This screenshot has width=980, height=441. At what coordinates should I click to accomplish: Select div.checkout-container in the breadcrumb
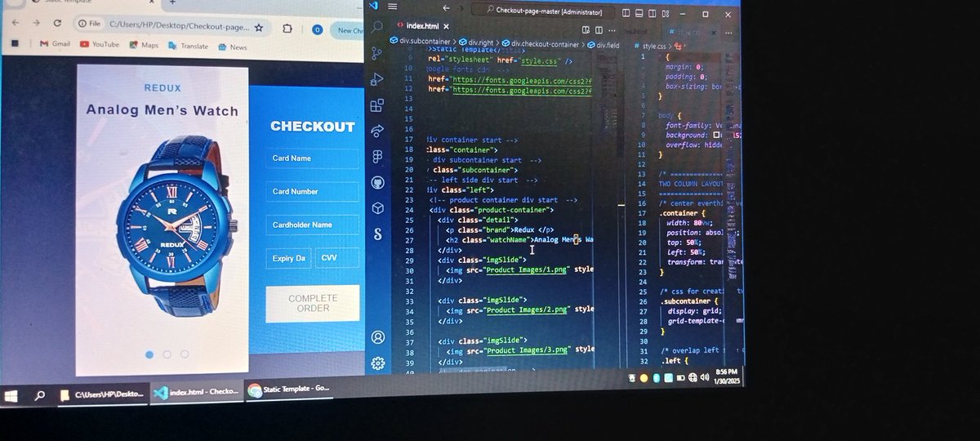pyautogui.click(x=540, y=44)
